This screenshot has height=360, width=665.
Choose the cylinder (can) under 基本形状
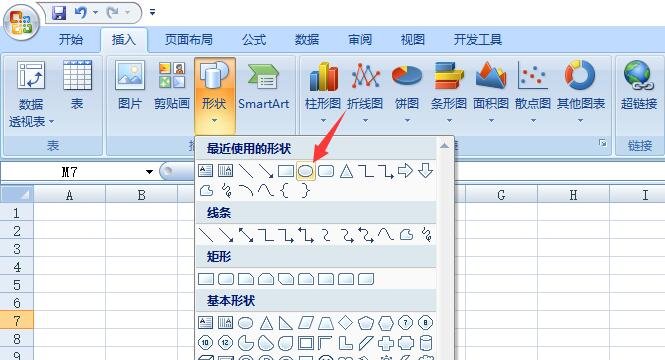coord(426,343)
